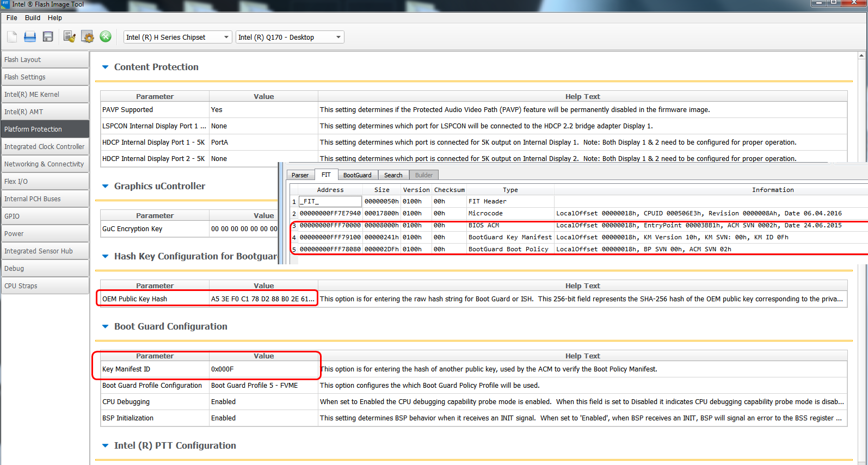This screenshot has width=868, height=465.
Task: Select Flash Settings in sidebar
Action: point(45,77)
